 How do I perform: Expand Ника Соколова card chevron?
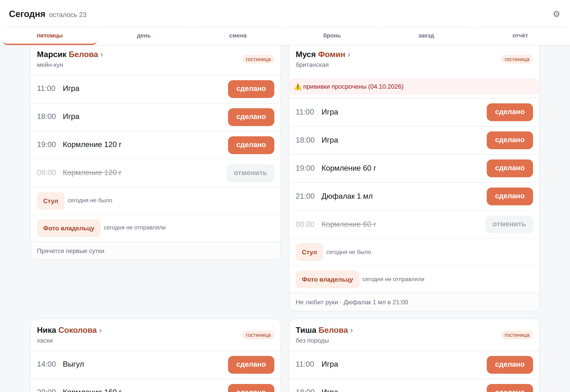coord(100,331)
